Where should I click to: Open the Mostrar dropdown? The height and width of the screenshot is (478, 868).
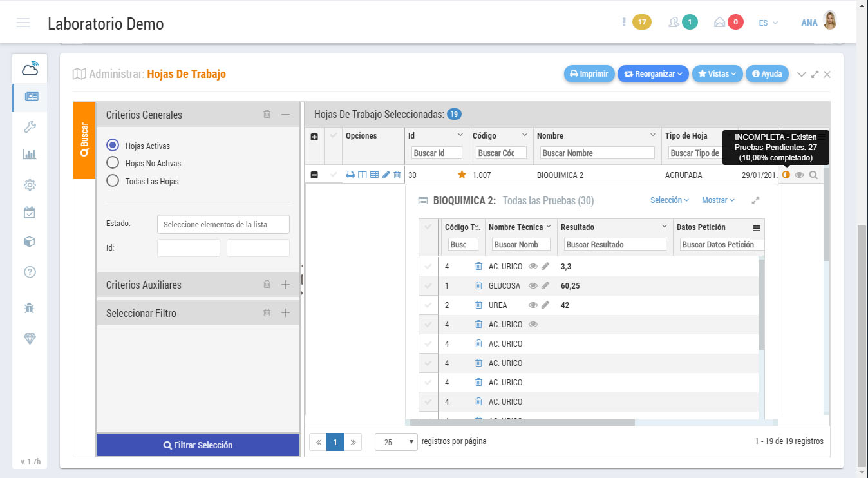(x=718, y=200)
